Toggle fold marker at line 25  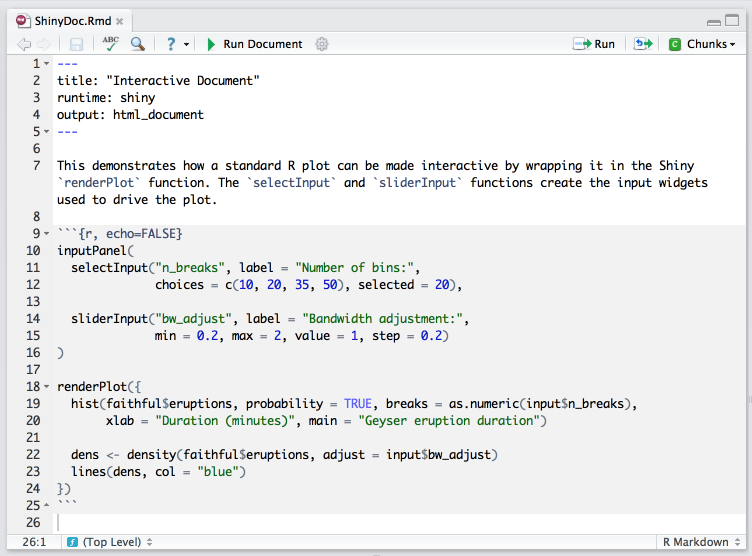[47, 506]
